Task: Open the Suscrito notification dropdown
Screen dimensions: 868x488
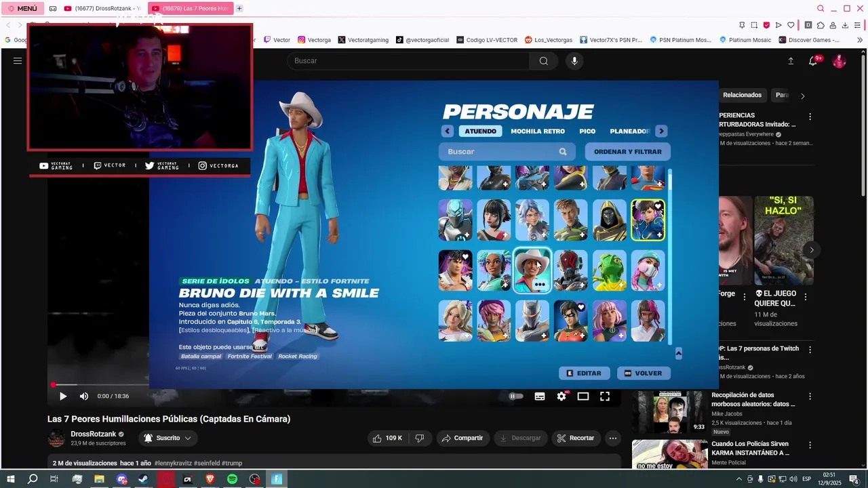Action: (x=167, y=439)
